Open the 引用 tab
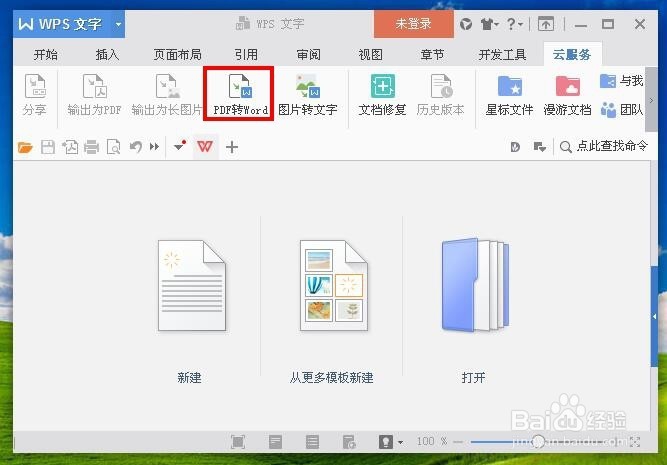The height and width of the screenshot is (465, 667). tap(246, 54)
